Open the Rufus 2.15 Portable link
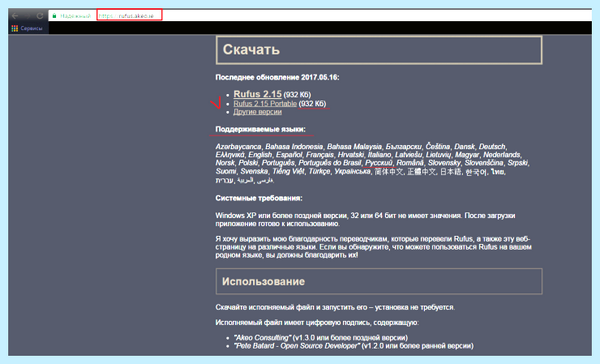This screenshot has height=364, width=600. click(265, 104)
